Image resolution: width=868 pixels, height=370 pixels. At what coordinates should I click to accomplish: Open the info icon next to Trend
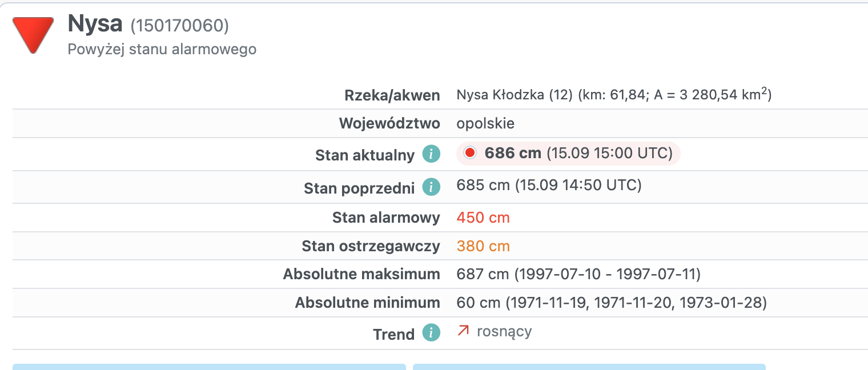[x=431, y=333]
